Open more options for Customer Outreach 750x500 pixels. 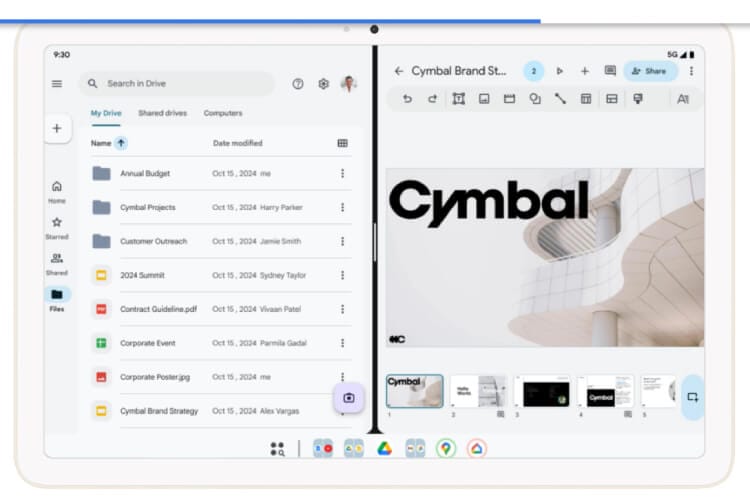(342, 241)
